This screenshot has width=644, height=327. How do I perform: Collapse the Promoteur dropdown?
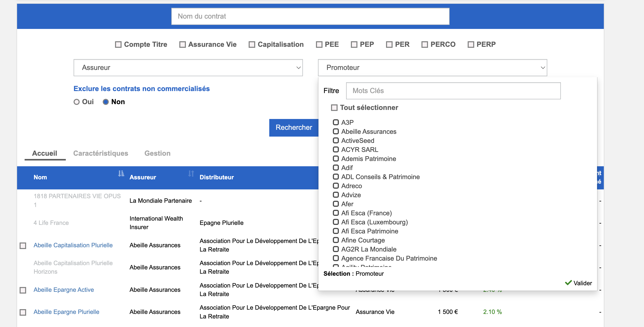[543, 68]
